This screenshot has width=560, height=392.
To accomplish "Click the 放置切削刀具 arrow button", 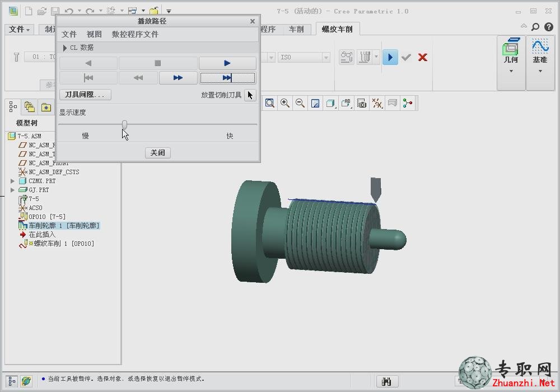I will coord(250,95).
